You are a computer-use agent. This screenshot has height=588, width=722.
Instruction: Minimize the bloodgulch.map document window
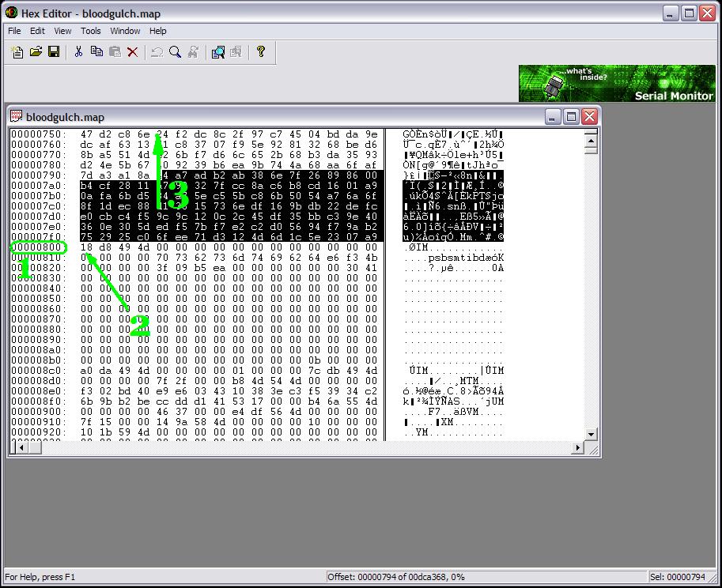pos(553,117)
